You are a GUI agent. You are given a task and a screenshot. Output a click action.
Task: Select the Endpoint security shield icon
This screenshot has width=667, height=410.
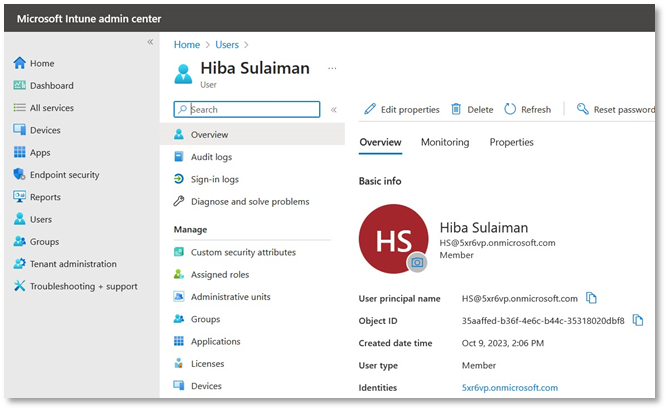19,175
